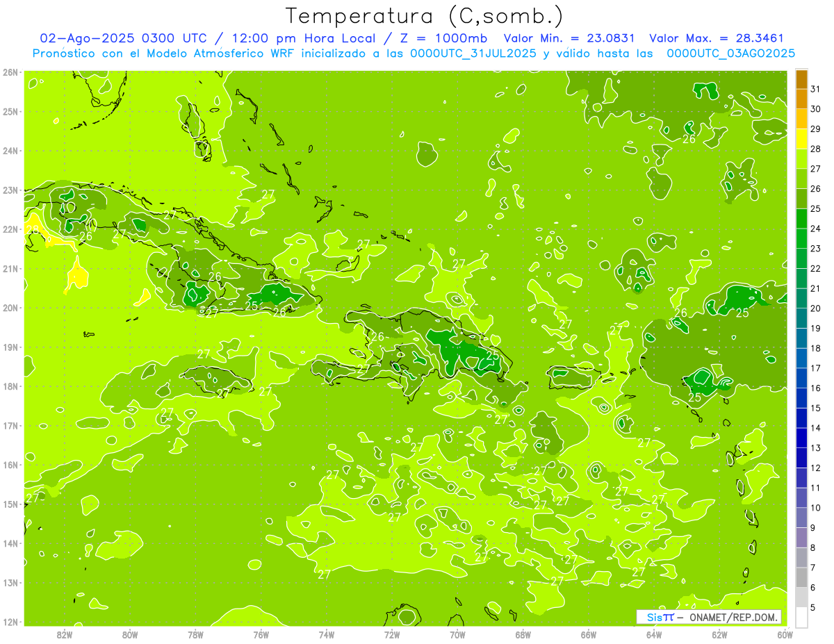The image size is (834, 644).
Task: Click the "21N" latitude axis label
Action: 10,269
